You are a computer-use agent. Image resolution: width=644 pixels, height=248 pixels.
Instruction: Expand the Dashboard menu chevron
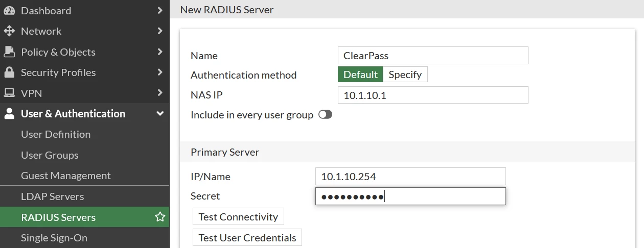point(160,10)
